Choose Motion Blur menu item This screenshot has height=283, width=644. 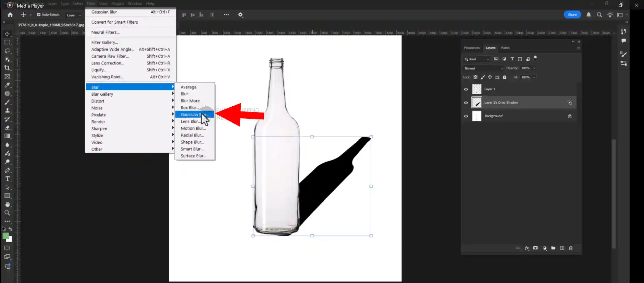[195, 128]
